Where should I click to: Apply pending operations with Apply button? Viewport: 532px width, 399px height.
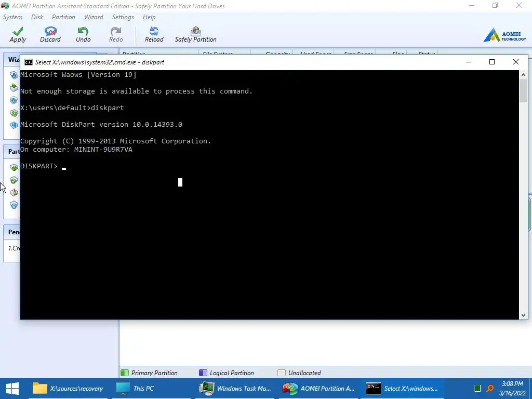18,35
